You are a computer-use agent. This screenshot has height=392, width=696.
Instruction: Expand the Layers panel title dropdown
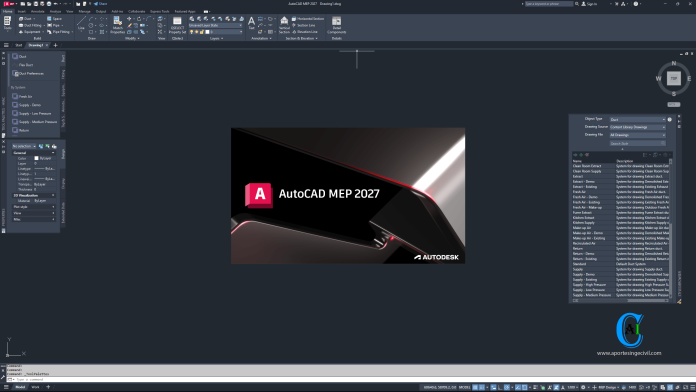[x=216, y=38]
